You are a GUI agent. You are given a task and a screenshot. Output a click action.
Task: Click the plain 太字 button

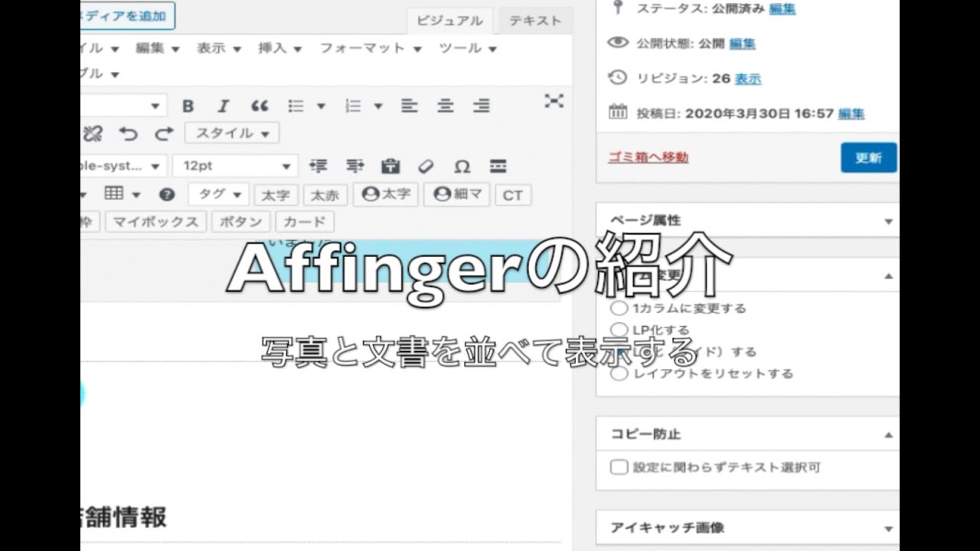click(276, 196)
